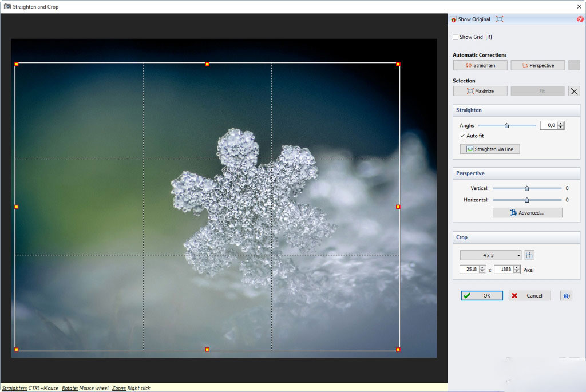Open Advanced perspective settings

point(527,213)
